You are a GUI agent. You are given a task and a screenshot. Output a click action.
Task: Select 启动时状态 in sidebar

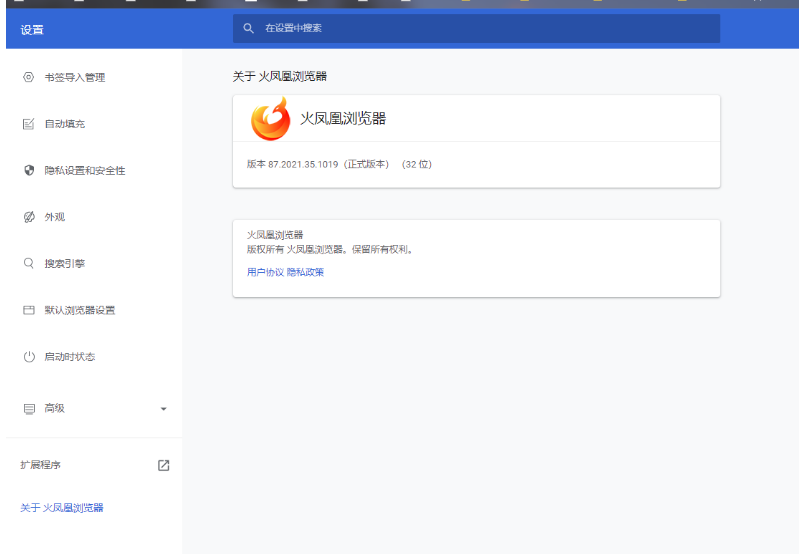(70, 357)
